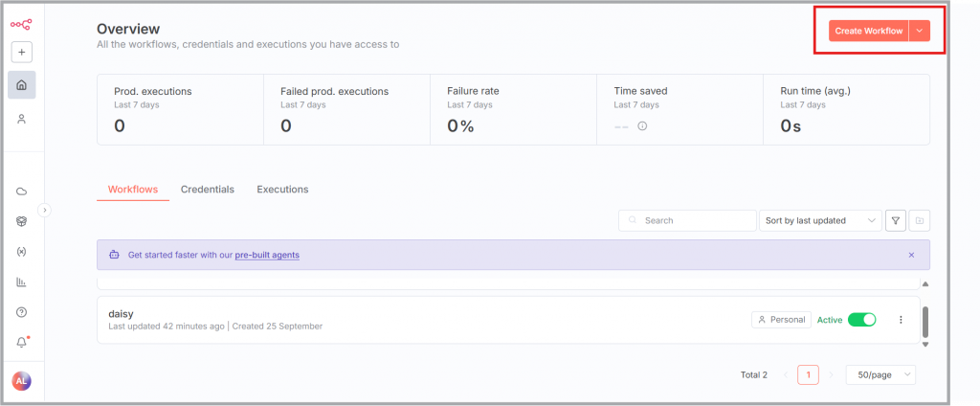The width and height of the screenshot is (980, 406).
Task: Click the workflow filter funnel icon
Action: click(x=896, y=220)
